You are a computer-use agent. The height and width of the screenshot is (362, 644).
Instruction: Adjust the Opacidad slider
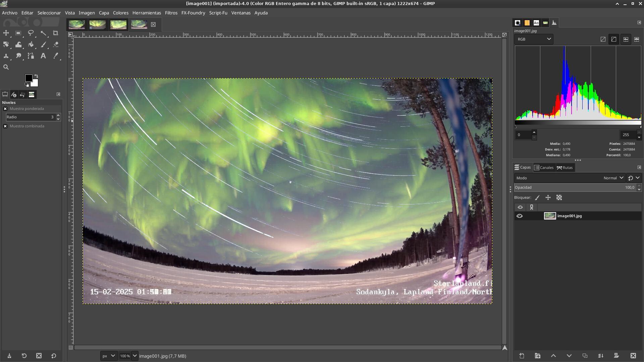pyautogui.click(x=575, y=188)
